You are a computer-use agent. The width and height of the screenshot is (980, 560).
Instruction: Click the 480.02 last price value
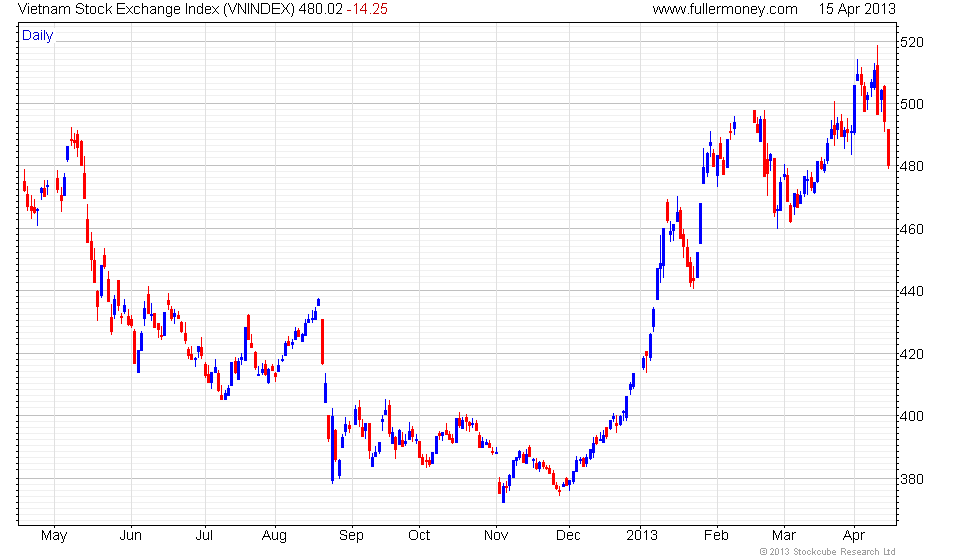pos(321,9)
